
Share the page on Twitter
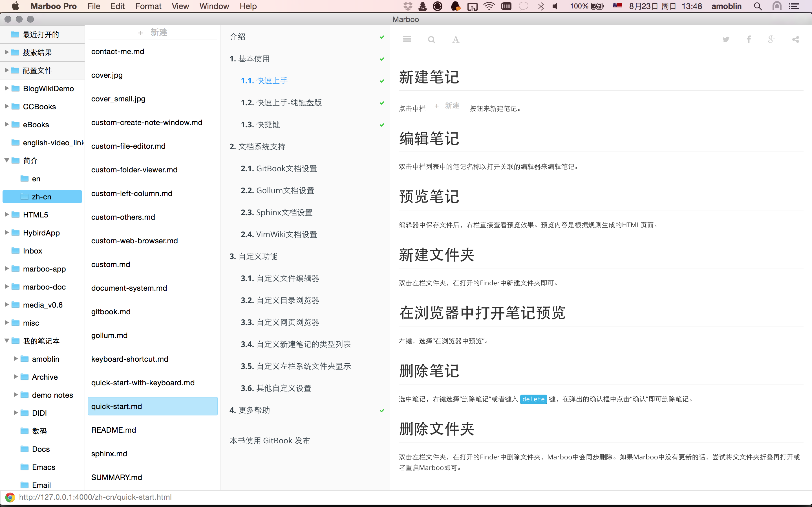[726, 39]
